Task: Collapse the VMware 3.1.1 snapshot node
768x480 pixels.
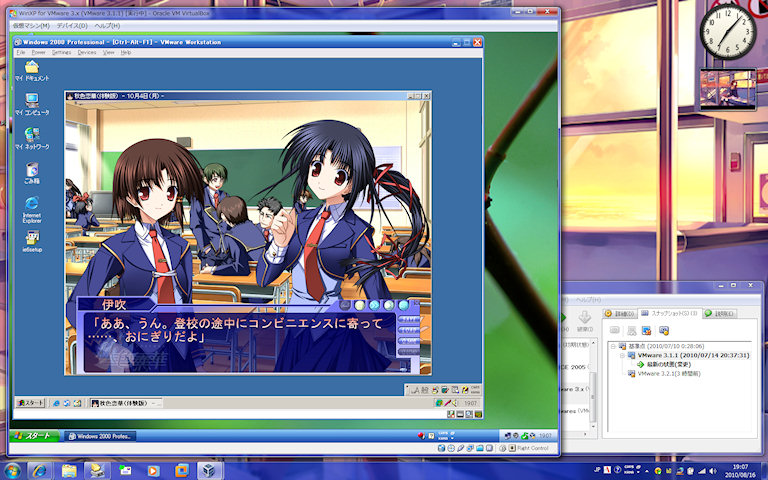Action: pos(622,355)
